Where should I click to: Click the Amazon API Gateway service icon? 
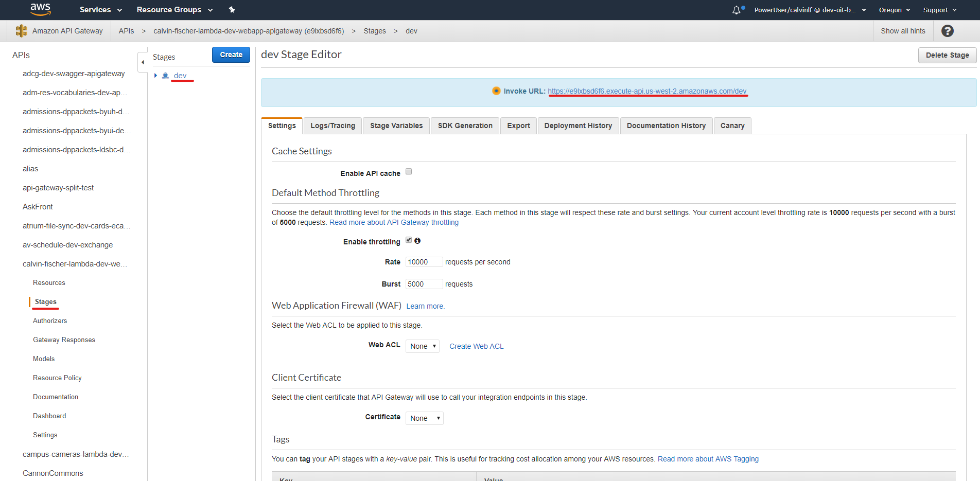pyautogui.click(x=21, y=31)
